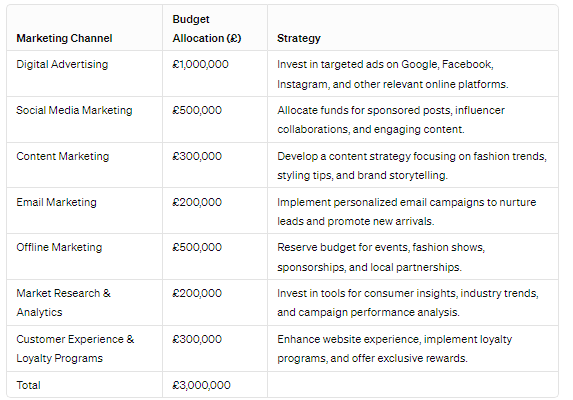Select the Offline Marketing cell
573x400 pixels.
pyautogui.click(x=59, y=247)
